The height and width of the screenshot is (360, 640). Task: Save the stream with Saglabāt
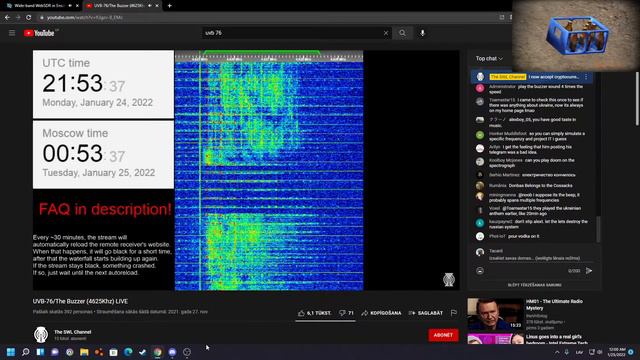426,313
